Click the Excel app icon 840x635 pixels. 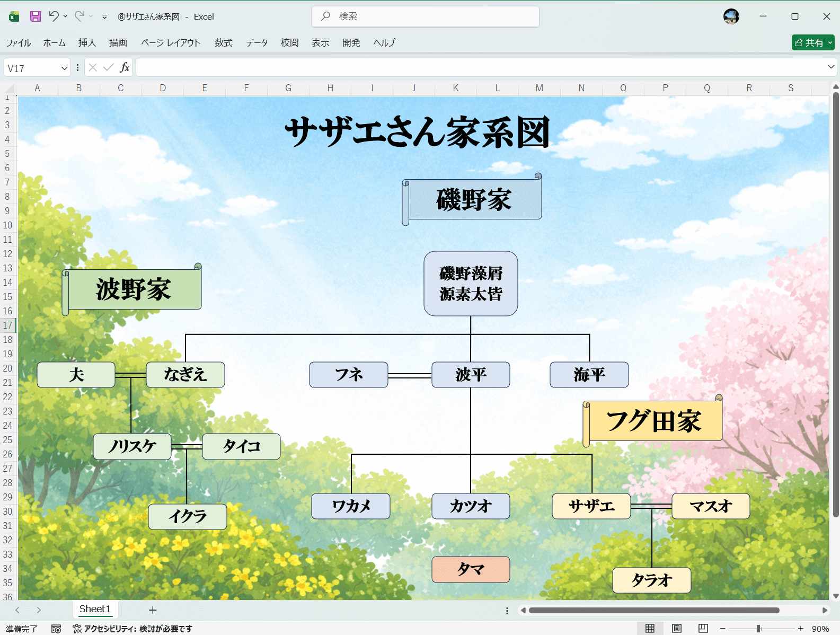pyautogui.click(x=14, y=16)
